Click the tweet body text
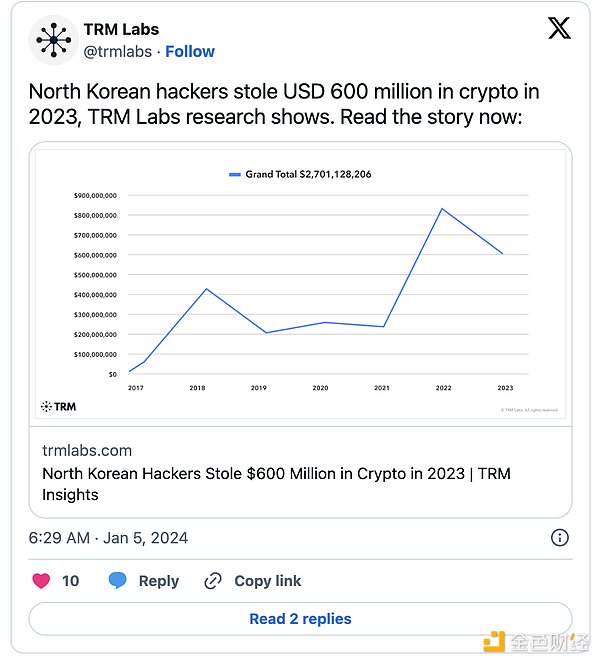This screenshot has width=600, height=663. tap(284, 105)
